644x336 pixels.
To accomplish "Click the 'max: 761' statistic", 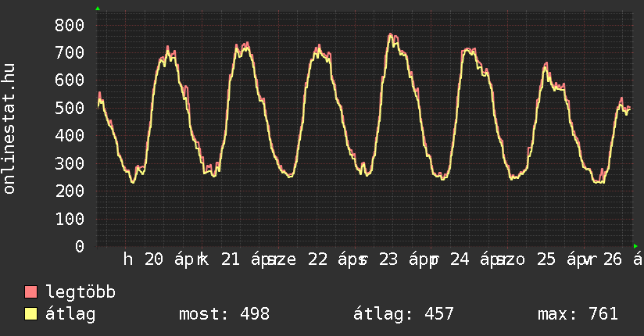I will click(x=578, y=314).
